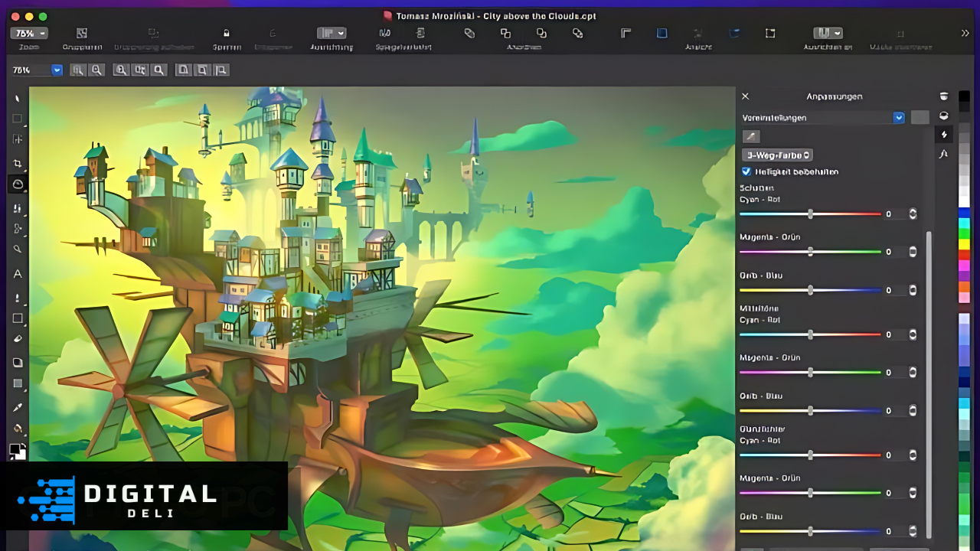980x551 pixels.
Task: Click the lightning-bolt docker tab icon
Action: tap(944, 135)
